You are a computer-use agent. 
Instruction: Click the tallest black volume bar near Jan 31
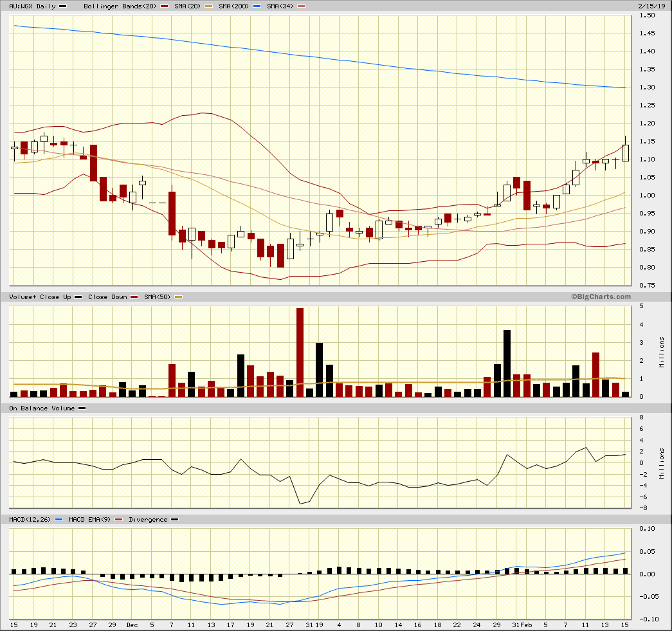507,363
